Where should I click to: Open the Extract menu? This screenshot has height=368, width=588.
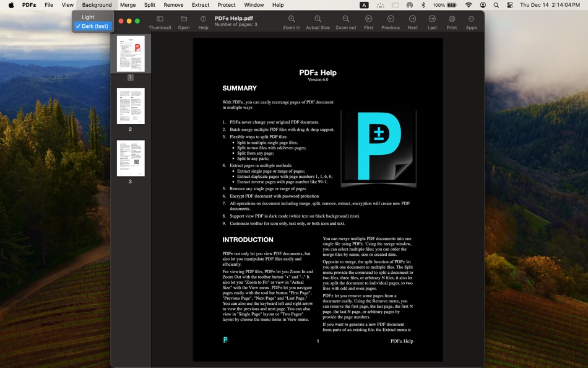[x=201, y=5]
